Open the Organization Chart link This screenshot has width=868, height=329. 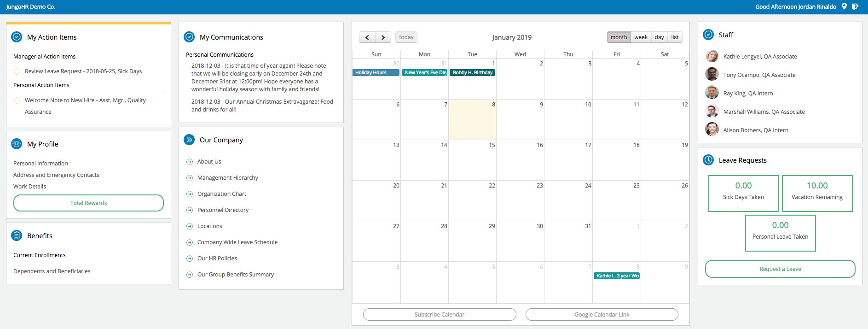click(x=221, y=194)
